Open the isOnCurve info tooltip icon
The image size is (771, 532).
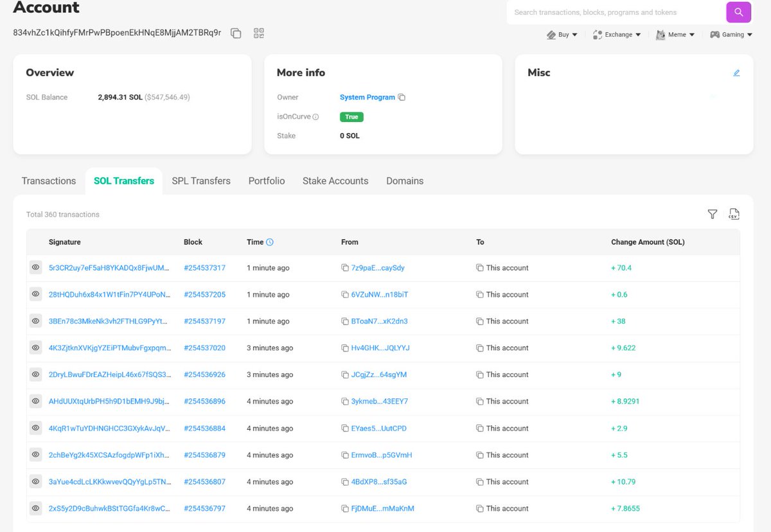(315, 117)
